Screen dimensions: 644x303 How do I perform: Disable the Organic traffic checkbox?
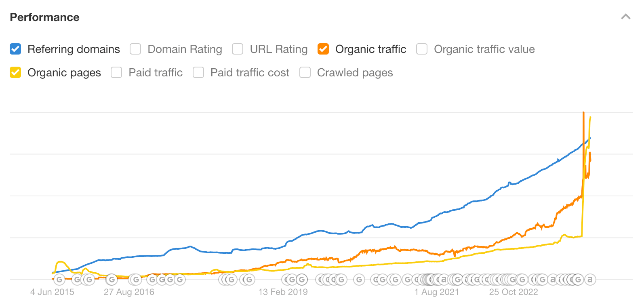(x=323, y=49)
